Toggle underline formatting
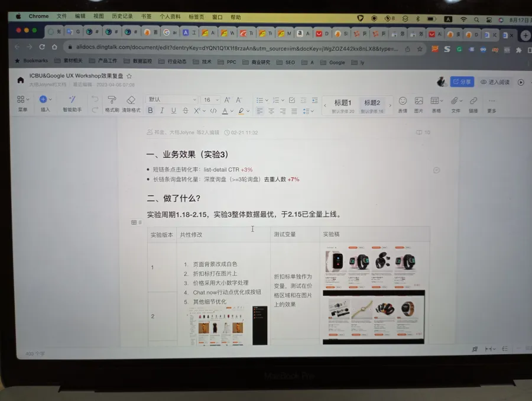Viewport: 532px width, 401px height. [173, 111]
